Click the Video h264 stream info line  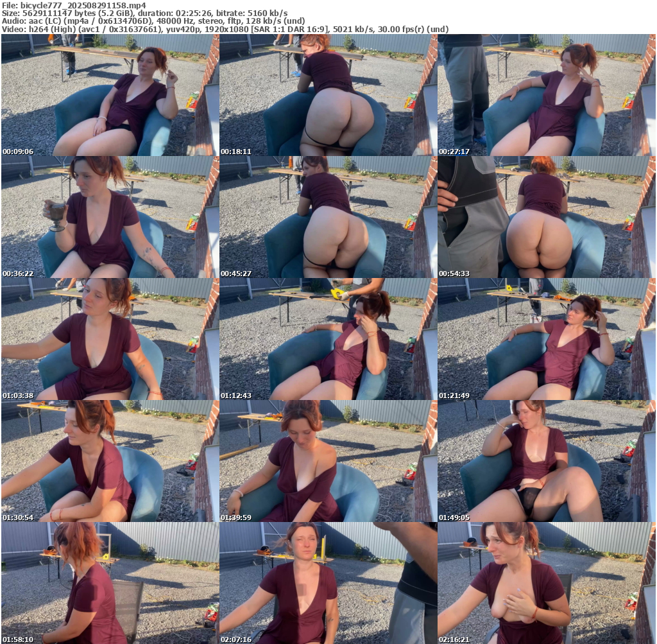click(225, 30)
